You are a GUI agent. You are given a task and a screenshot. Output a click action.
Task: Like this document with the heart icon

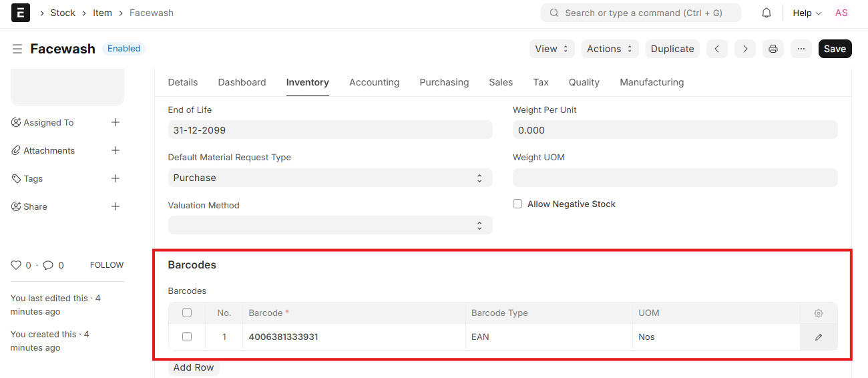(x=16, y=265)
